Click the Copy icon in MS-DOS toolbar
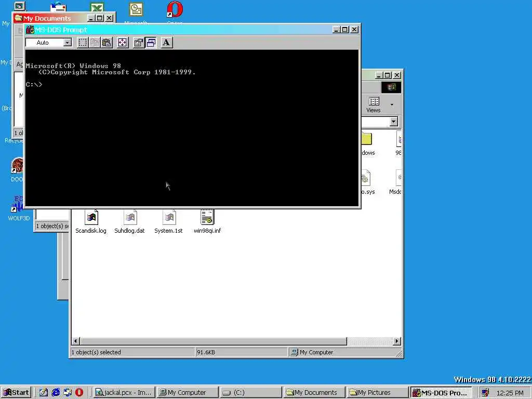Screen dimensions: 532x399 pyautogui.click(x=95, y=43)
